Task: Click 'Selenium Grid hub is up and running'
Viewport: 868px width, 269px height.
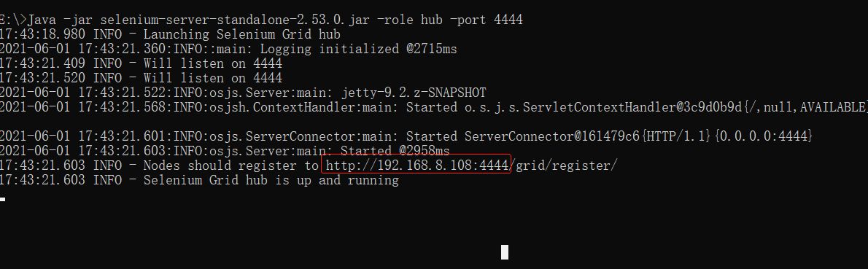Action: pos(271,180)
